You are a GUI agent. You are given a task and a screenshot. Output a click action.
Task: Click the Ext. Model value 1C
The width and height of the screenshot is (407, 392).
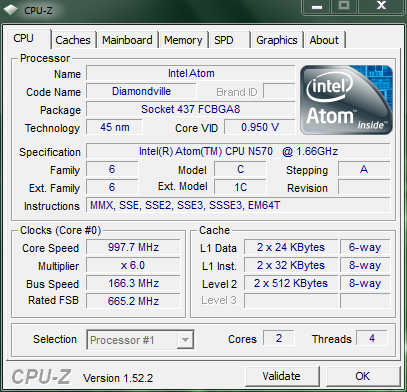pyautogui.click(x=240, y=187)
